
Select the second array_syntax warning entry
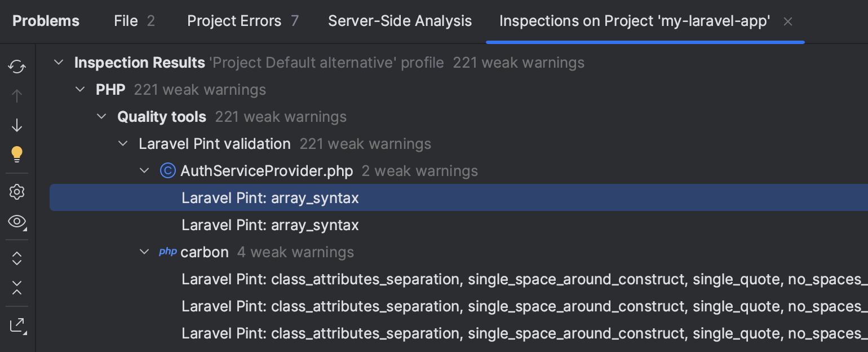(x=269, y=225)
